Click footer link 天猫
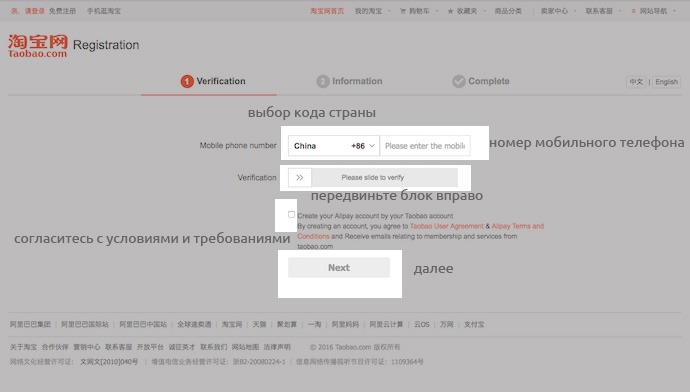690x392 pixels. point(259,324)
